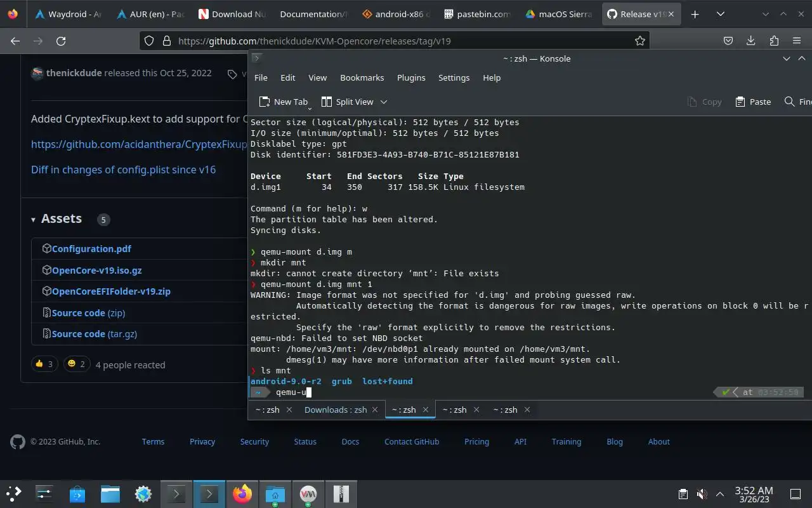
Task: Expand the hidden system tray icons
Action: click(720, 494)
